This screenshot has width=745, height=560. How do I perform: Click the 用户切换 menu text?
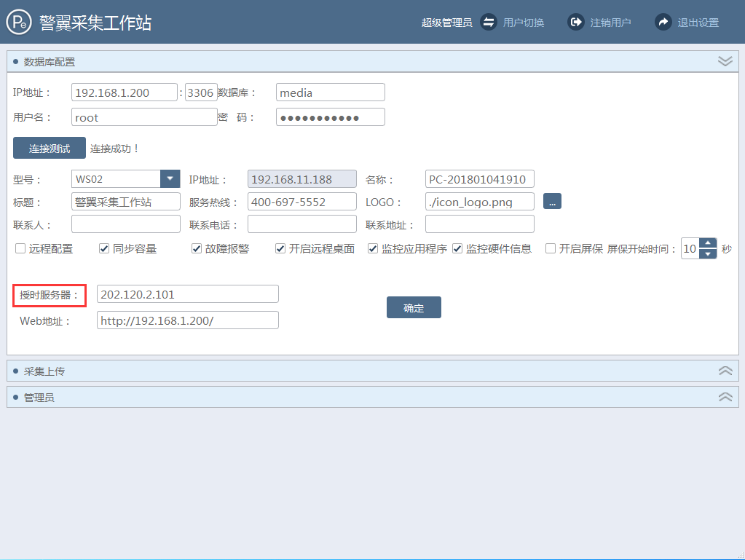[524, 23]
